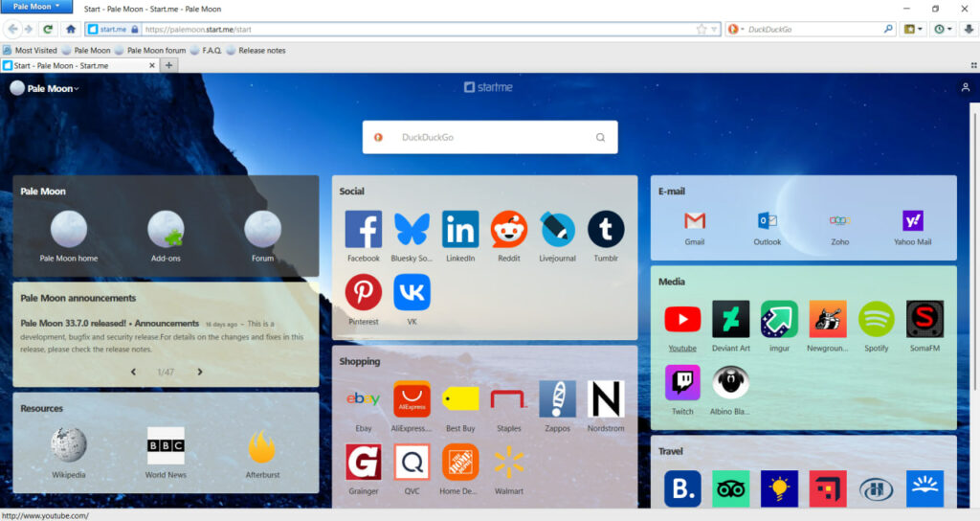Go to the home page
Image resolution: width=980 pixels, height=521 pixels.
[71, 29]
